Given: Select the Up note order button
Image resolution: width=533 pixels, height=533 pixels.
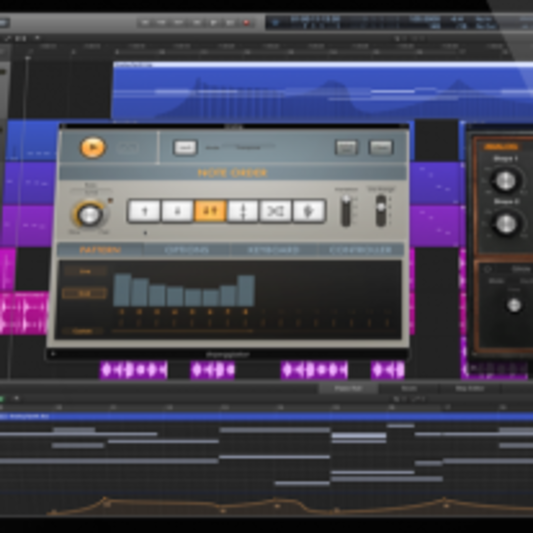Looking at the screenshot, I should (x=144, y=211).
